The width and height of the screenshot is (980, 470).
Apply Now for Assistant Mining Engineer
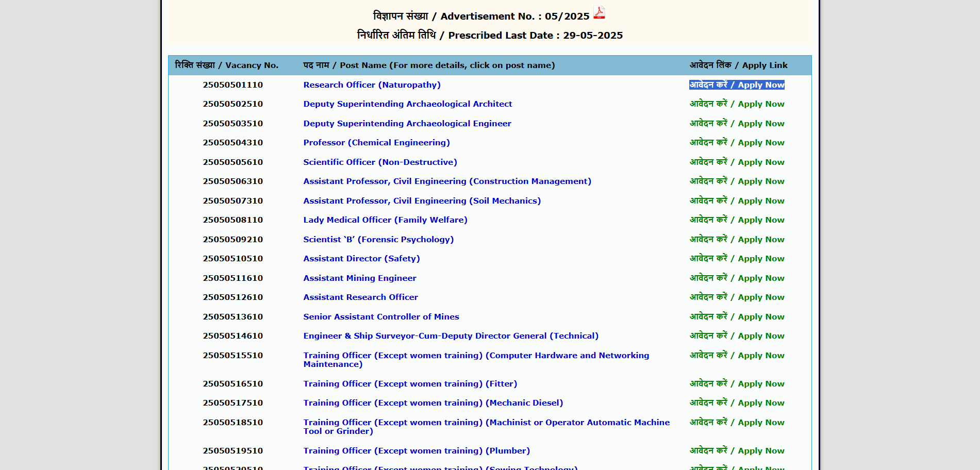coord(737,278)
